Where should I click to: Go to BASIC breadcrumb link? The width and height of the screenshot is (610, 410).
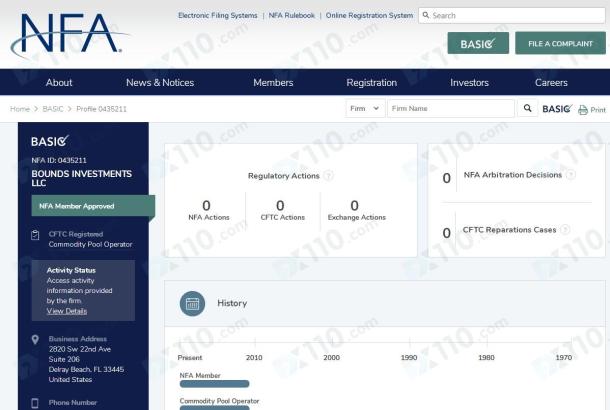click(53, 109)
